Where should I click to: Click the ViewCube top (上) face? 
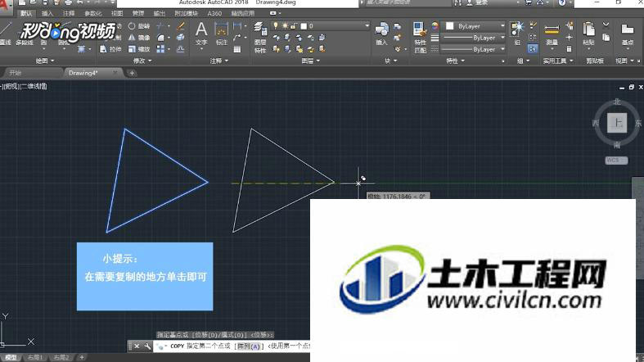617,123
